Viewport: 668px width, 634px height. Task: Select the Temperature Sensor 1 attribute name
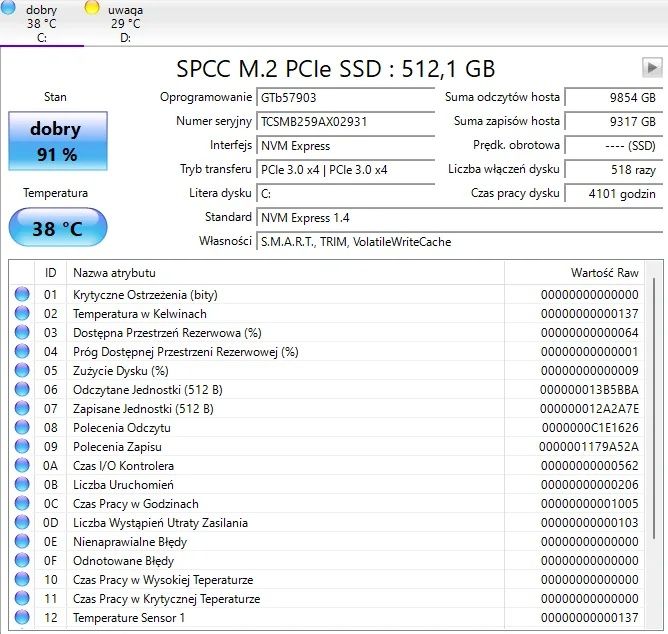point(129,618)
